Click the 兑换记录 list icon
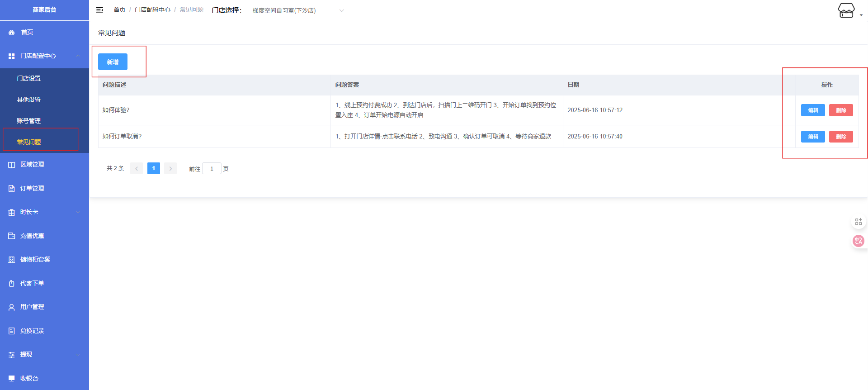The height and width of the screenshot is (390, 868). (x=12, y=331)
